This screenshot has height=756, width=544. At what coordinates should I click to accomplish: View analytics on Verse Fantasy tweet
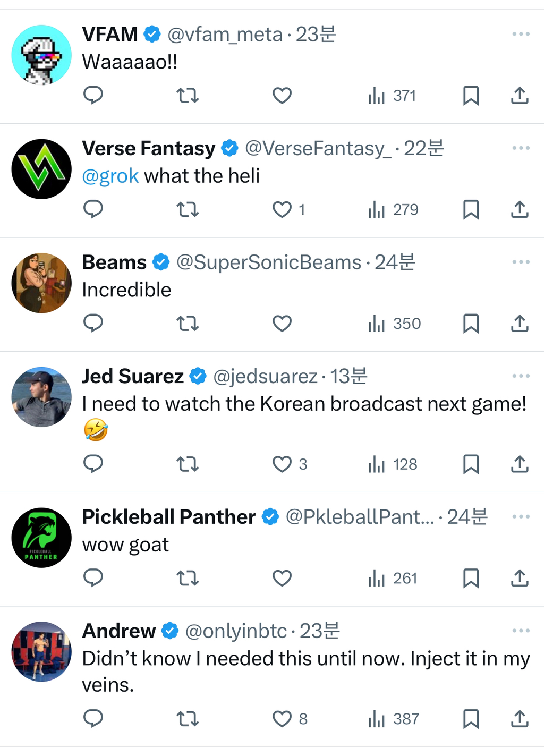(x=393, y=210)
